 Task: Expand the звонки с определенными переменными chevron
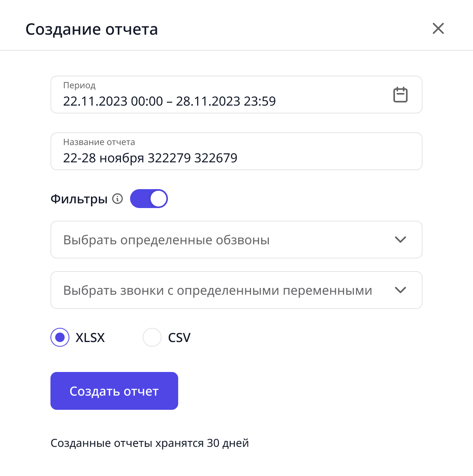400,290
